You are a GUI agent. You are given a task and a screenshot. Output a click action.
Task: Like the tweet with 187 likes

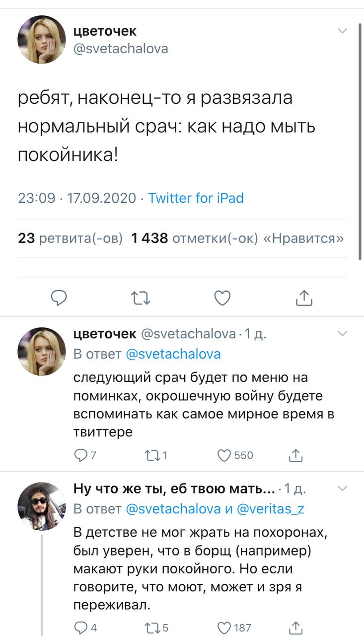tap(225, 628)
